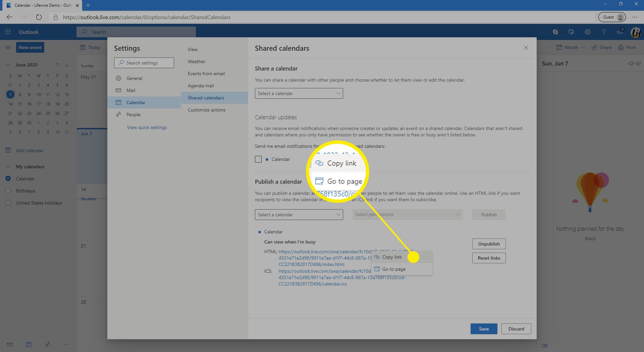
Task: Reload the page with the refresh icon
Action: pyautogui.click(x=39, y=17)
